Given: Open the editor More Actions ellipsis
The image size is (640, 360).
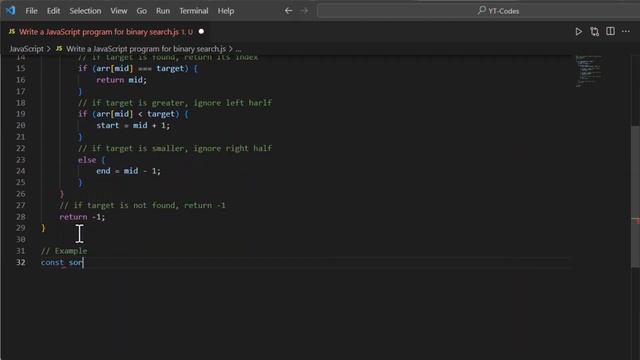Looking at the screenshot, I should pos(626,31).
